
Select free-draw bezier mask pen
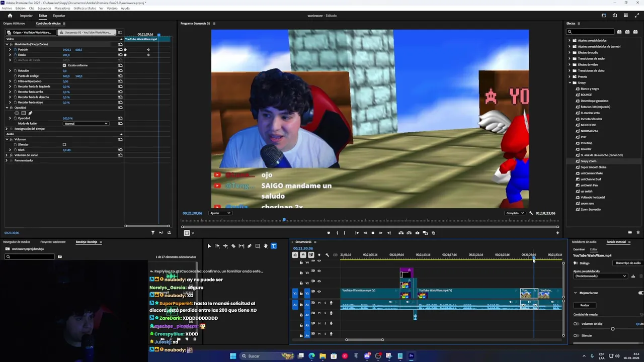point(30,113)
